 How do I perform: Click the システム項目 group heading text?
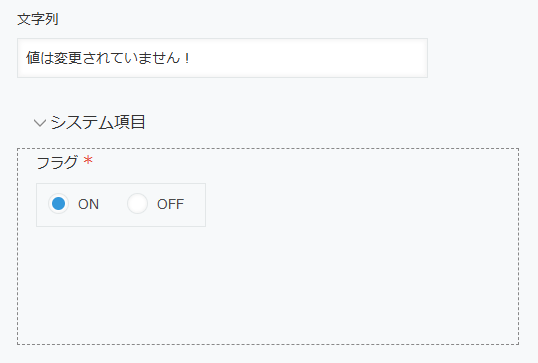click(98, 122)
